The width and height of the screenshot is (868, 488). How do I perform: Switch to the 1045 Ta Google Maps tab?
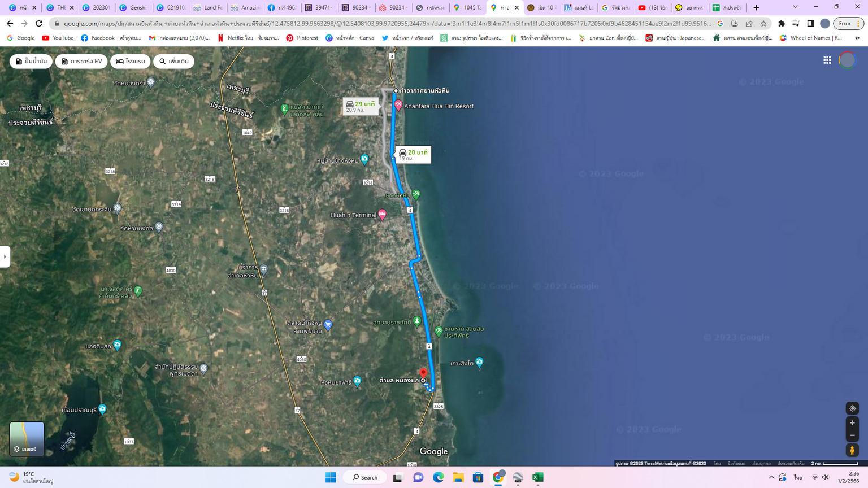click(467, 8)
